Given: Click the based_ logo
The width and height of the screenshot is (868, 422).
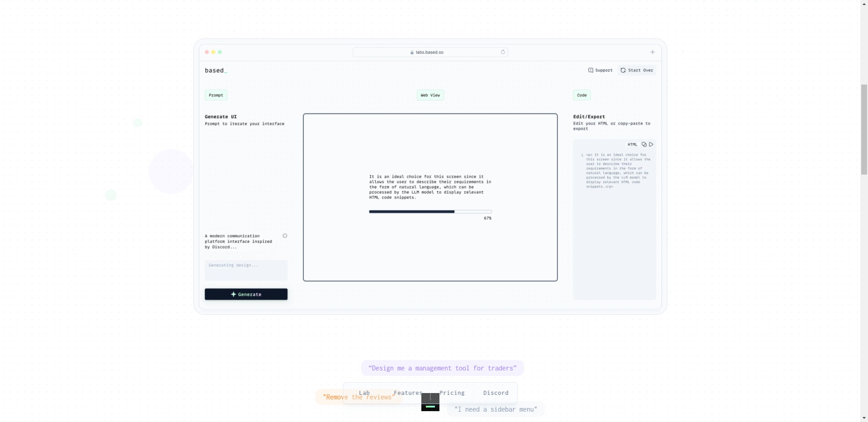Looking at the screenshot, I should [216, 71].
